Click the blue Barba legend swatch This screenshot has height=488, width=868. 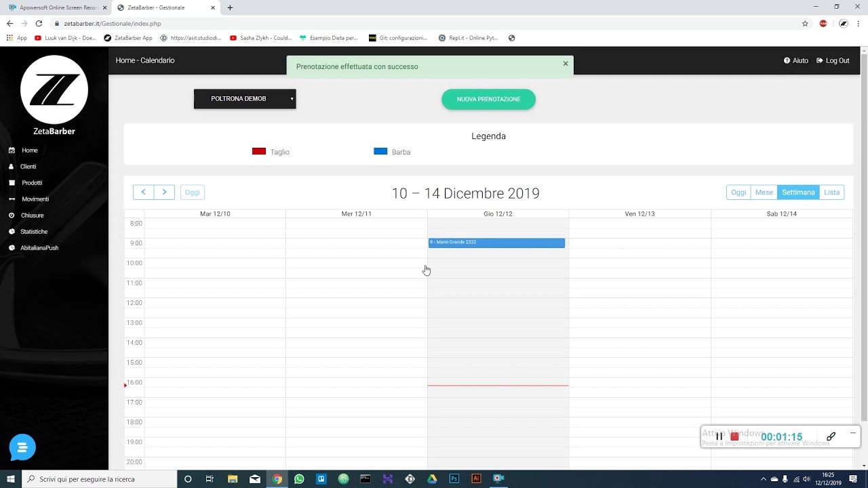coord(380,152)
